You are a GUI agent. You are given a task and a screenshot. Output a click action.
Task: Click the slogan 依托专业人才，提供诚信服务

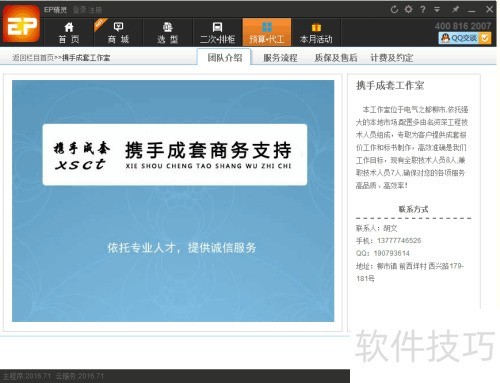[x=182, y=248]
